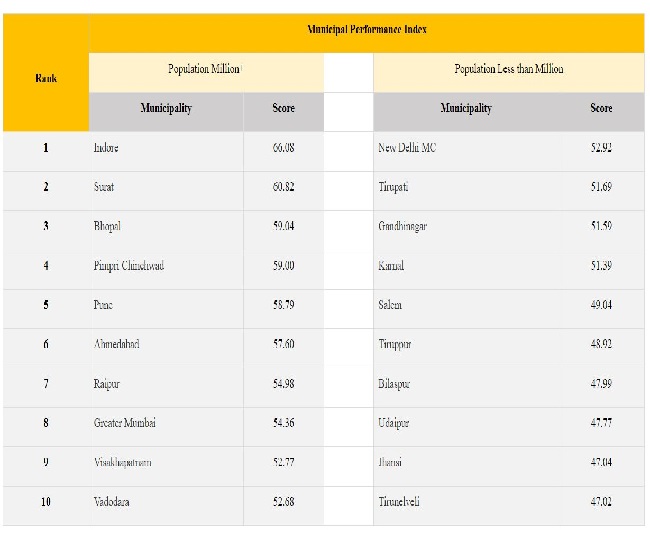Click the Tirunelveli score 47.02

[601, 502]
